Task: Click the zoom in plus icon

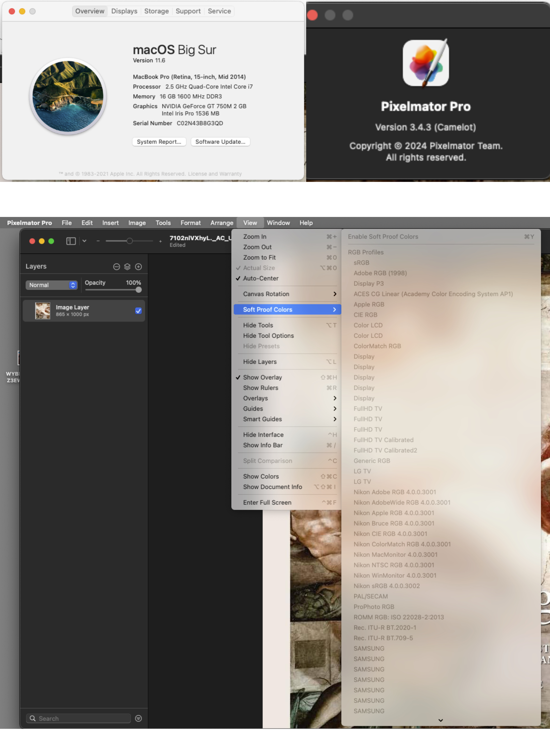Action: pyautogui.click(x=160, y=241)
